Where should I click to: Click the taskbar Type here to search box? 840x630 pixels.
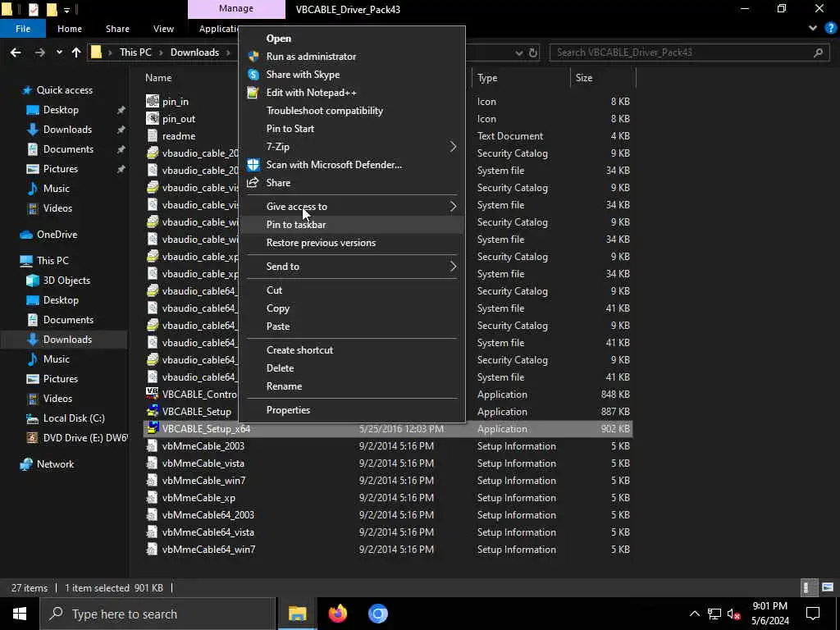coord(157,614)
